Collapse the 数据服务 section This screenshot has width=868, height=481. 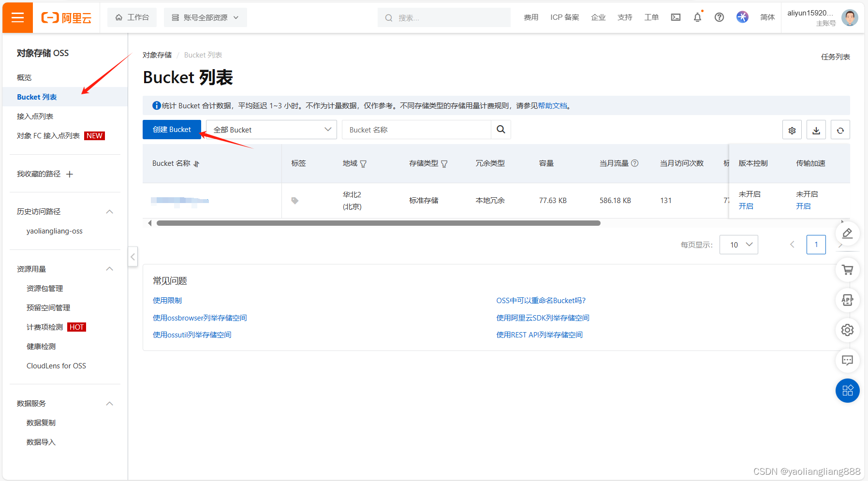(x=110, y=404)
